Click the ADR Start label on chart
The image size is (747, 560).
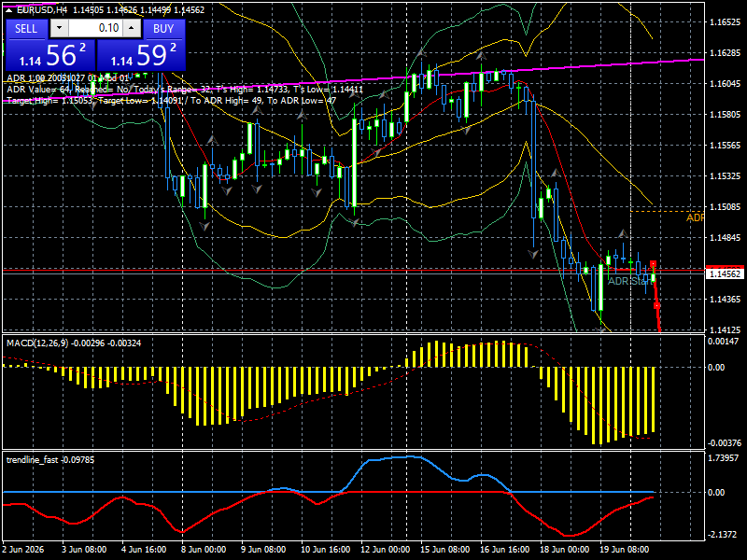[628, 282]
